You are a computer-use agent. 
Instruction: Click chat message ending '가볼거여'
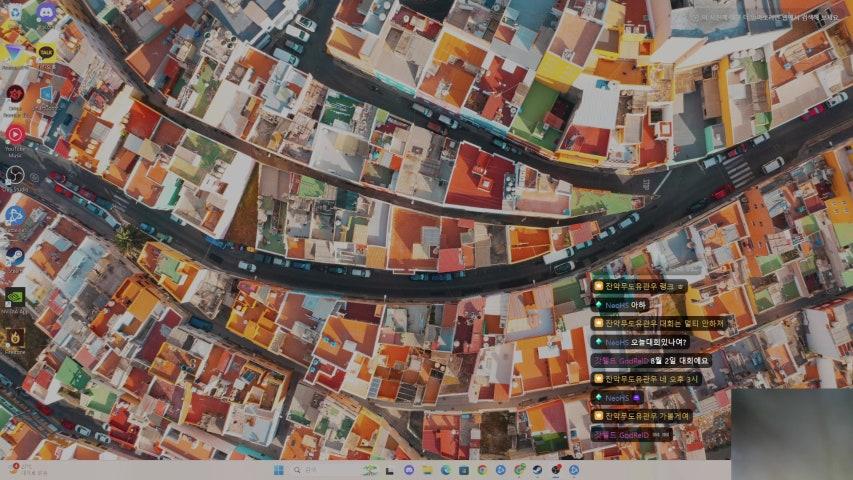coord(642,416)
